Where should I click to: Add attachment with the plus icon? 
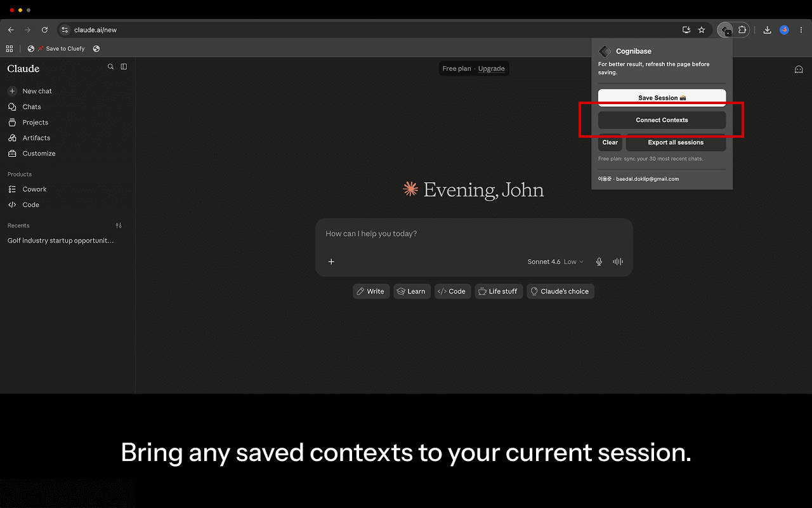click(x=331, y=262)
